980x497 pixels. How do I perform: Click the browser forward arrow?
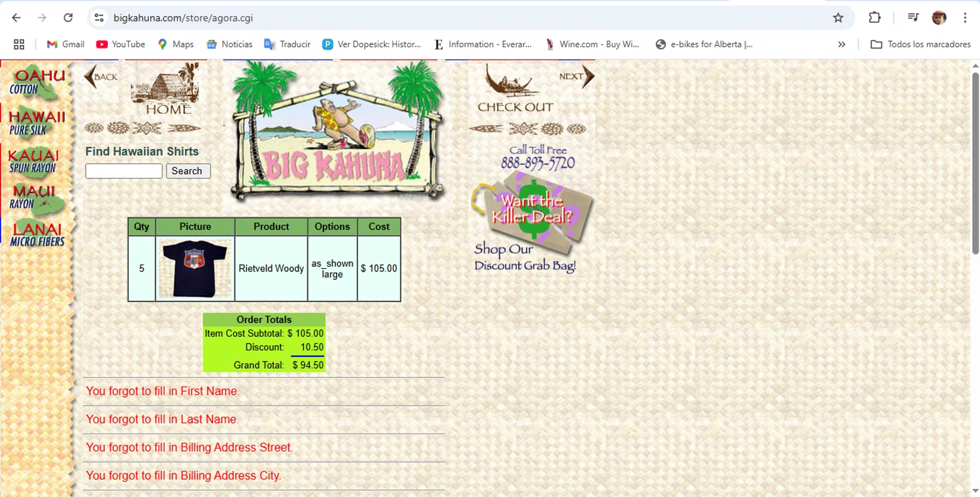[42, 18]
